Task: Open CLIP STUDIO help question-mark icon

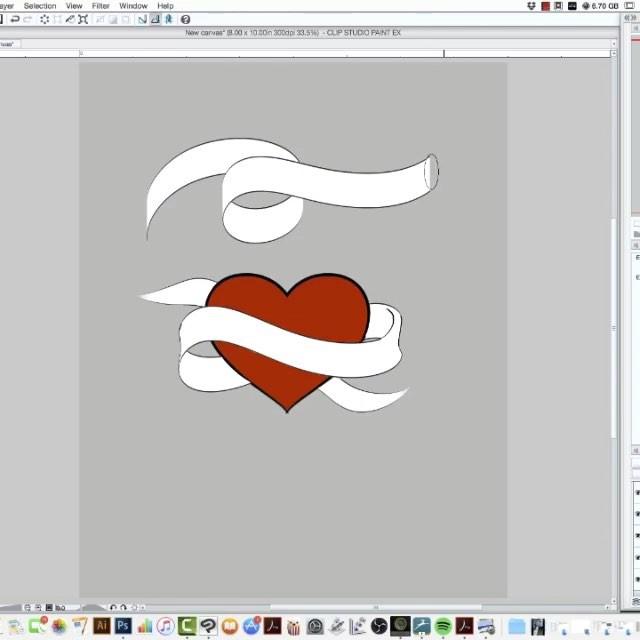Action: pos(185,19)
